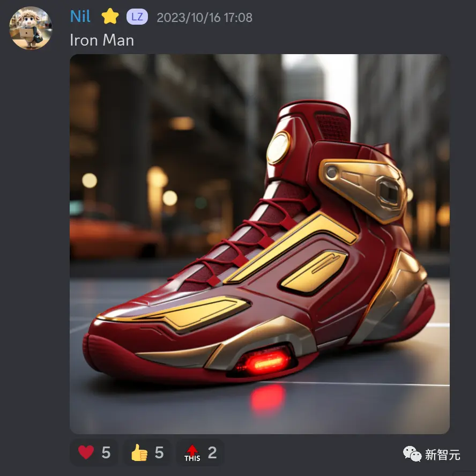Click the purple LZ role badge
Image resolution: width=476 pixels, height=476 pixels.
click(x=137, y=17)
